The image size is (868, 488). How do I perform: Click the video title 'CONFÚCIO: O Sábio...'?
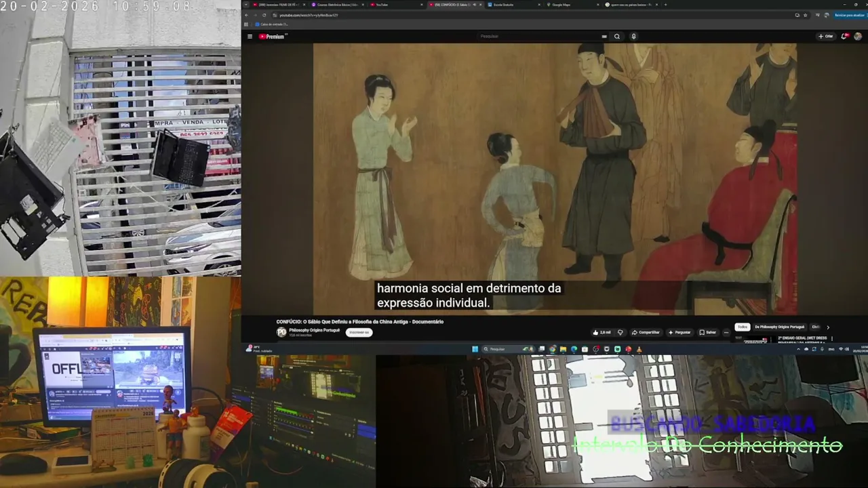click(x=360, y=321)
